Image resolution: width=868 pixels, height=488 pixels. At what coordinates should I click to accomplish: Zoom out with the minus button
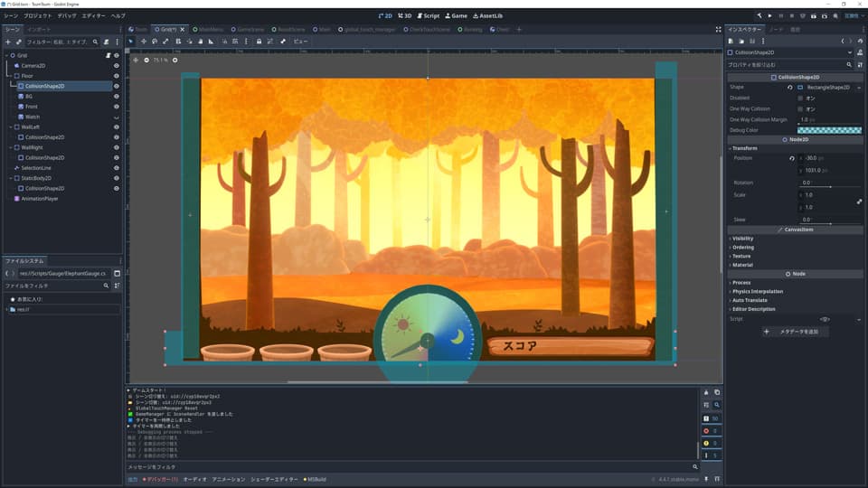coord(146,60)
